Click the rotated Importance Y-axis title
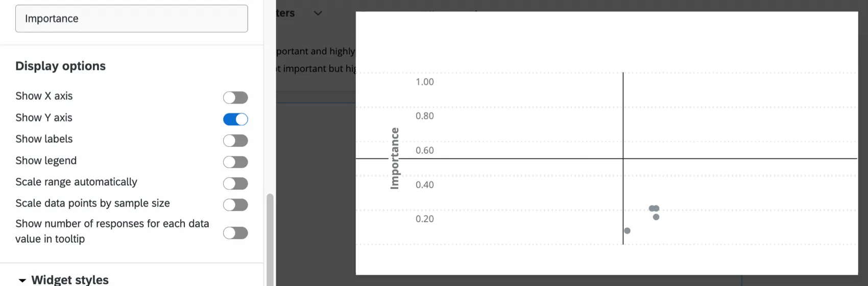 pos(394,158)
